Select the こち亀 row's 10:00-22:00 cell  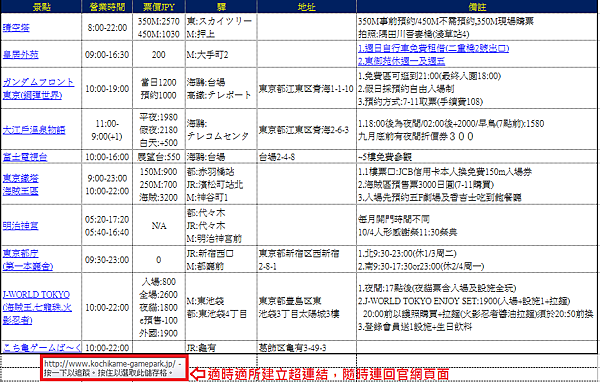(x=107, y=348)
